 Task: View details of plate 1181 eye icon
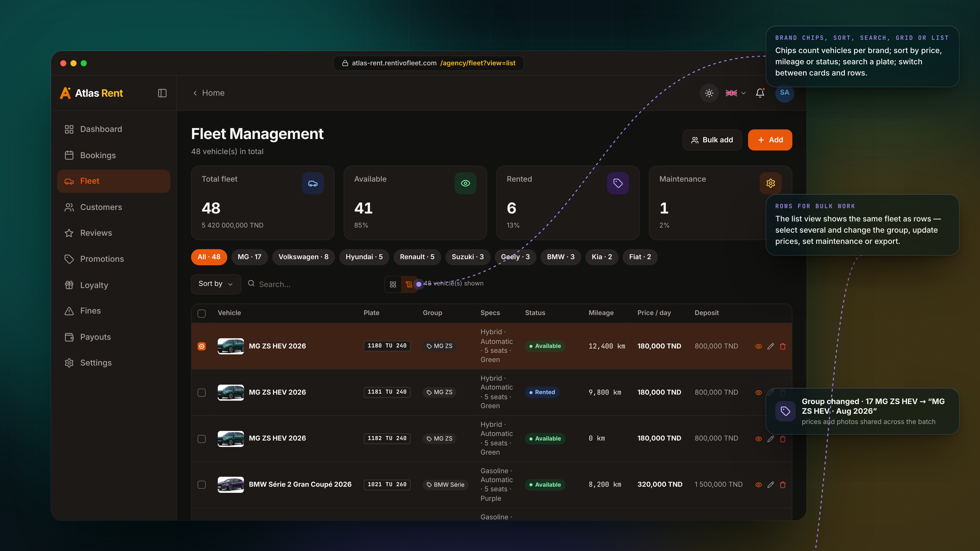pyautogui.click(x=758, y=392)
